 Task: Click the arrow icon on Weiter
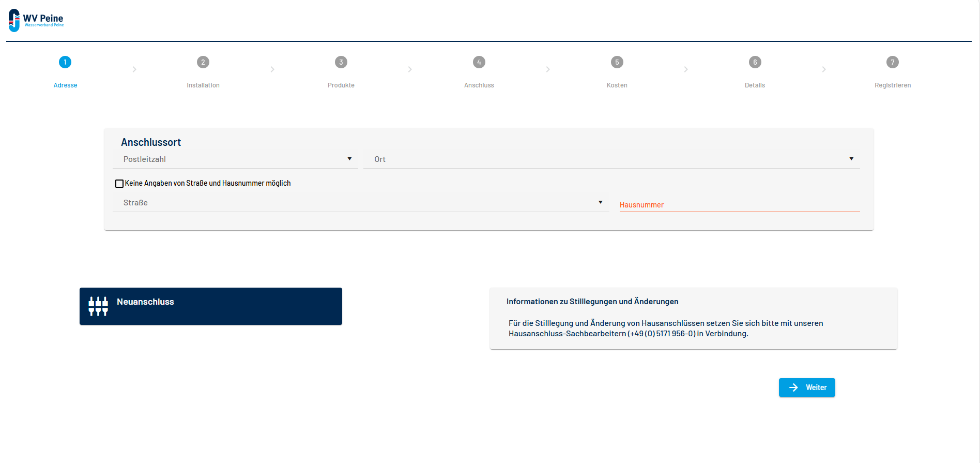[793, 387]
